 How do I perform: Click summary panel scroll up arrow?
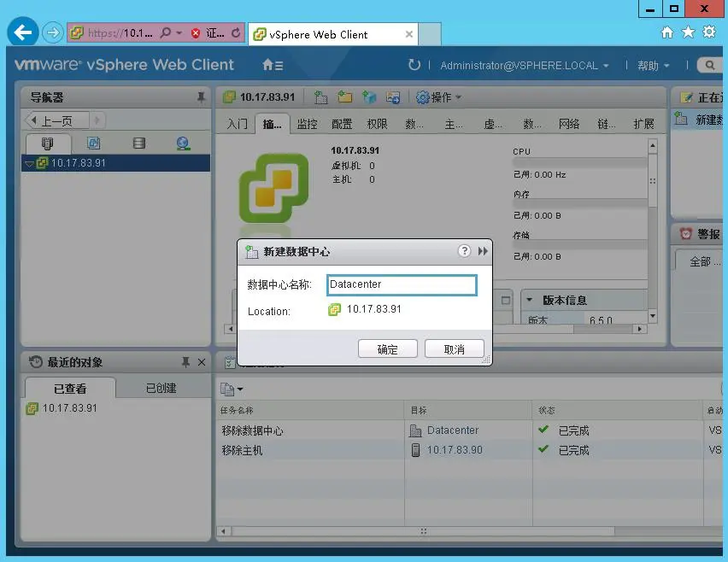click(x=652, y=146)
